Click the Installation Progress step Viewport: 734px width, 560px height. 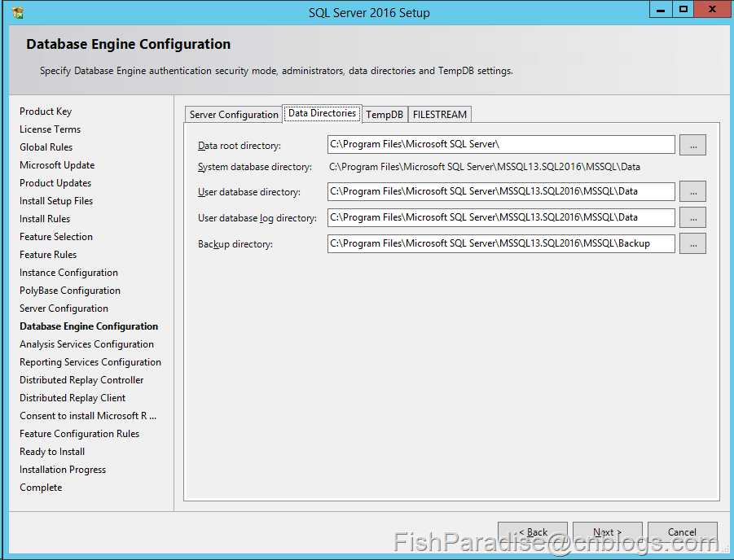pos(63,470)
